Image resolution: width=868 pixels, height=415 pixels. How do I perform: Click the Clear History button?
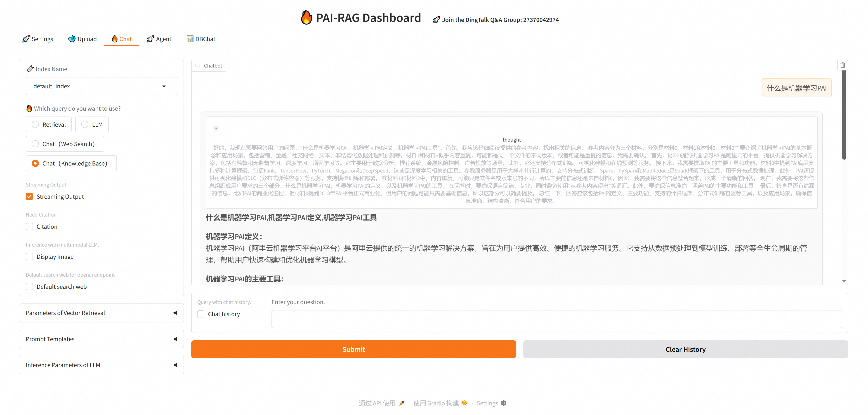tap(685, 349)
